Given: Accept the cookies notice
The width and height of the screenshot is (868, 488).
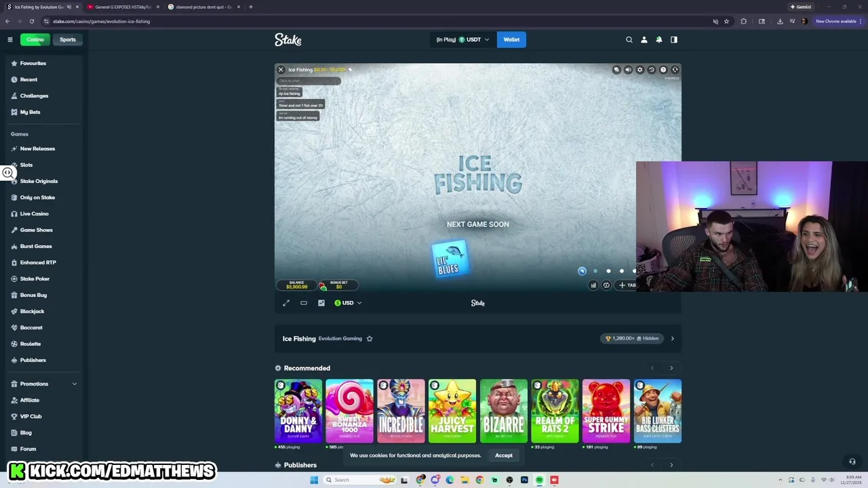Looking at the screenshot, I should [x=504, y=455].
